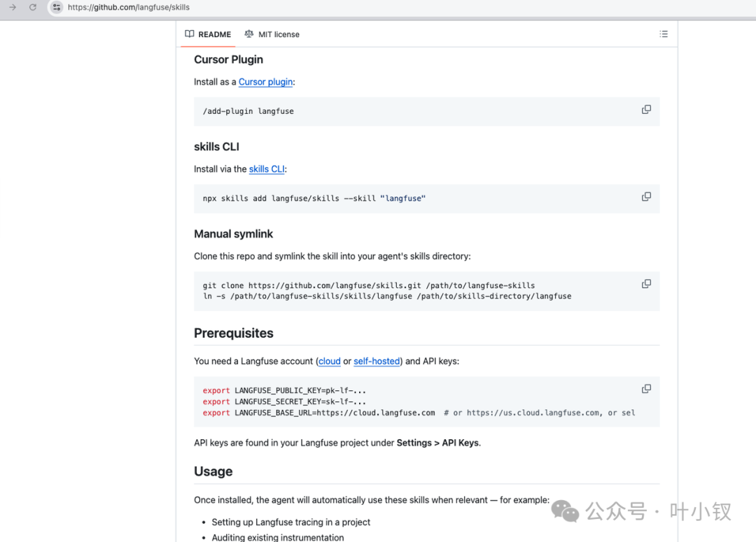Switch to the README tab
Image resolution: width=756 pixels, height=542 pixels.
click(209, 34)
